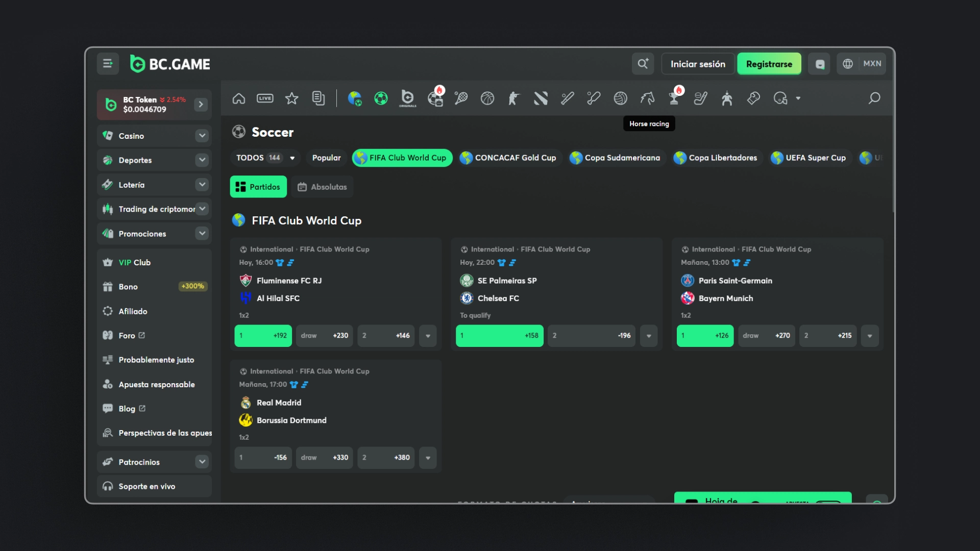Select basketball sport icon
This screenshot has height=551, width=980.
click(487, 98)
